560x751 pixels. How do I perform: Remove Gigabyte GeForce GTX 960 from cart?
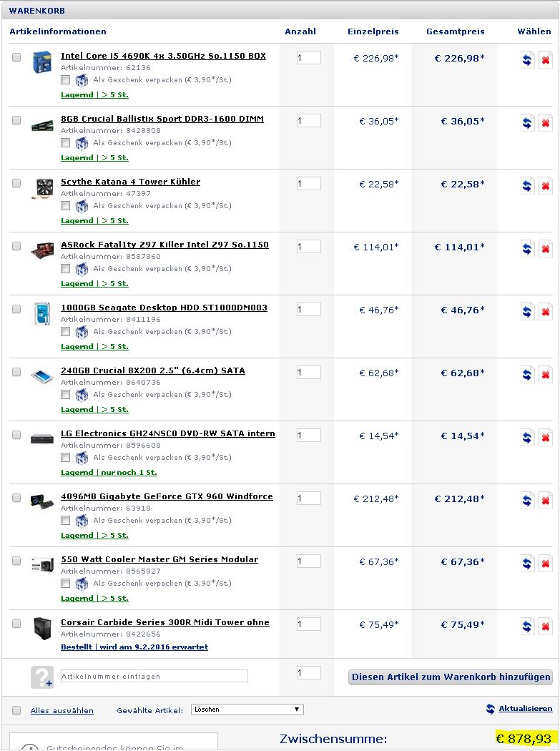coord(546,501)
